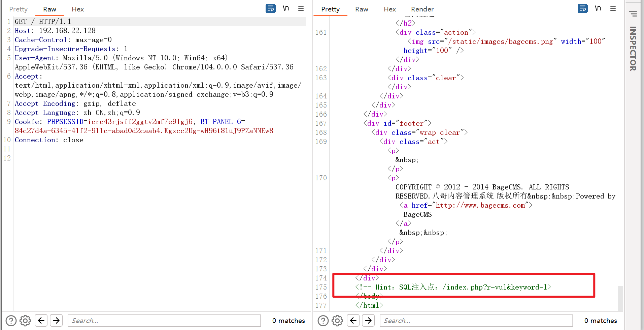This screenshot has height=330, width=644.
Task: Click the Hint SQL injection comment line
Action: tap(453, 287)
